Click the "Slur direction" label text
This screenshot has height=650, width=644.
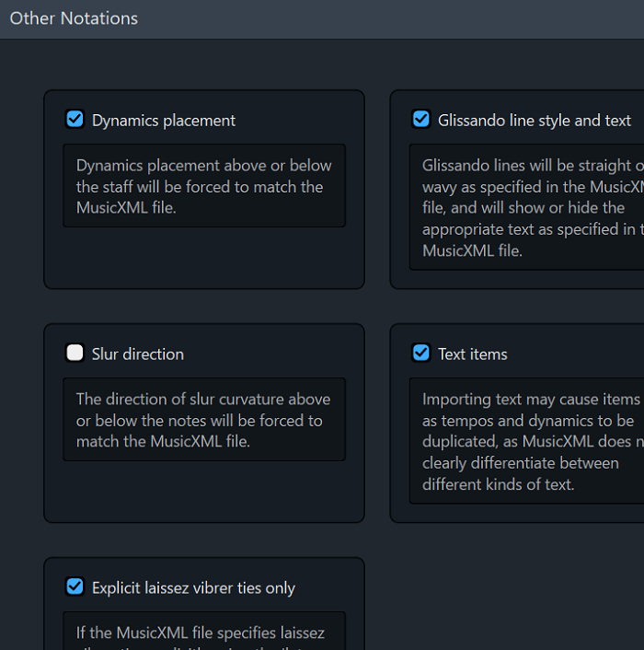pyautogui.click(x=138, y=354)
